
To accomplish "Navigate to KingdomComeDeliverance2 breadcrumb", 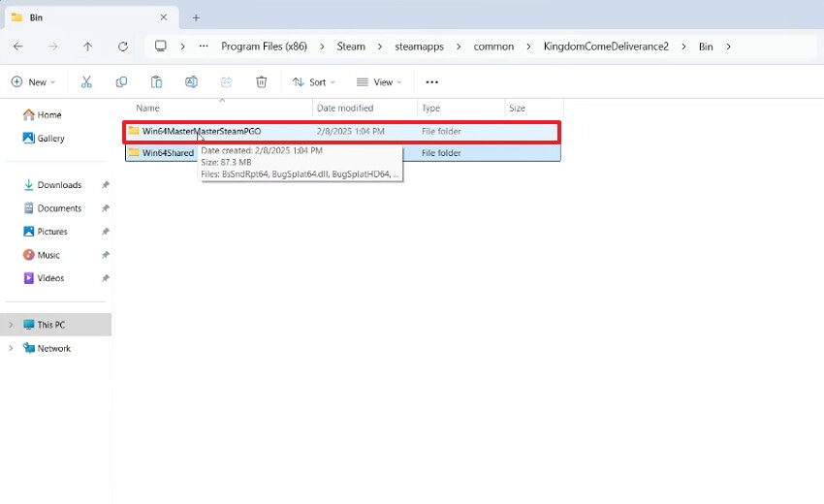I will 606,47.
